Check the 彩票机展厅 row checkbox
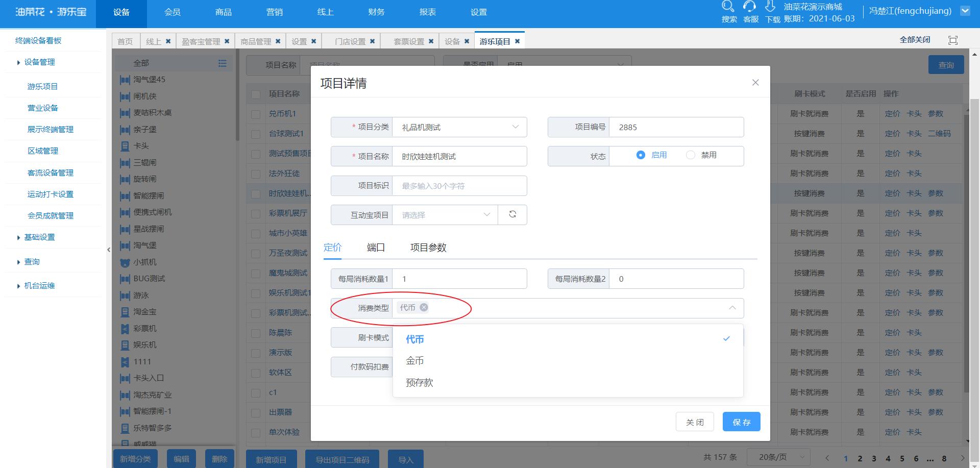The height and width of the screenshot is (468, 980). 256,214
